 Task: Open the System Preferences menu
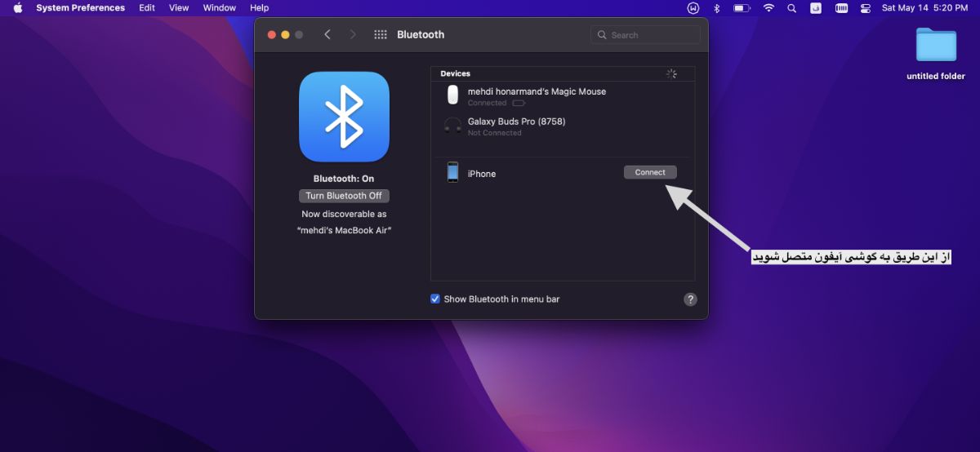pos(81,7)
